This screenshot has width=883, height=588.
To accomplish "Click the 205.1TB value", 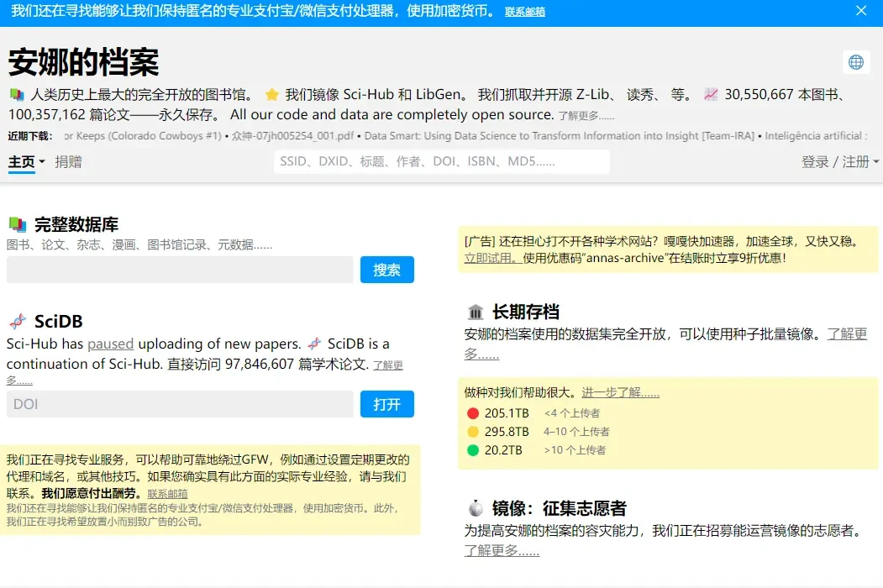I will tap(507, 413).
